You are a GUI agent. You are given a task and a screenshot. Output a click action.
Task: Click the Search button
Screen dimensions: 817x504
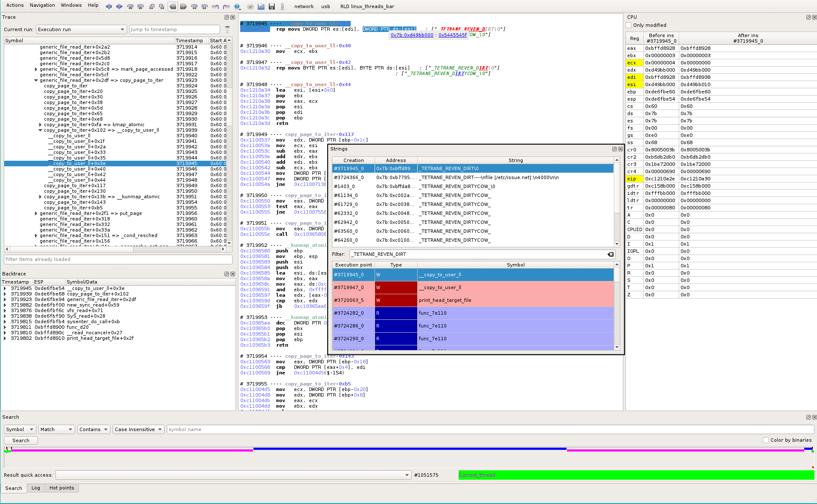(x=20, y=440)
